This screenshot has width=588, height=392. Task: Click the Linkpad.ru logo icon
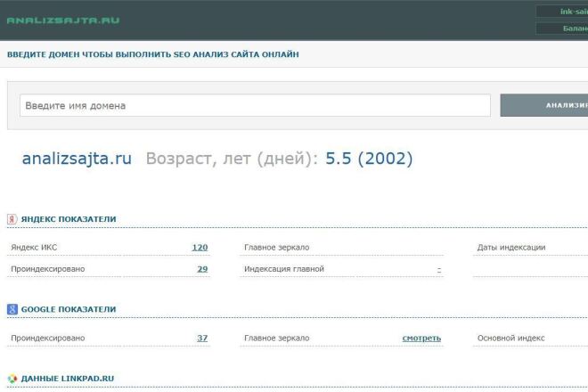pyautogui.click(x=12, y=379)
